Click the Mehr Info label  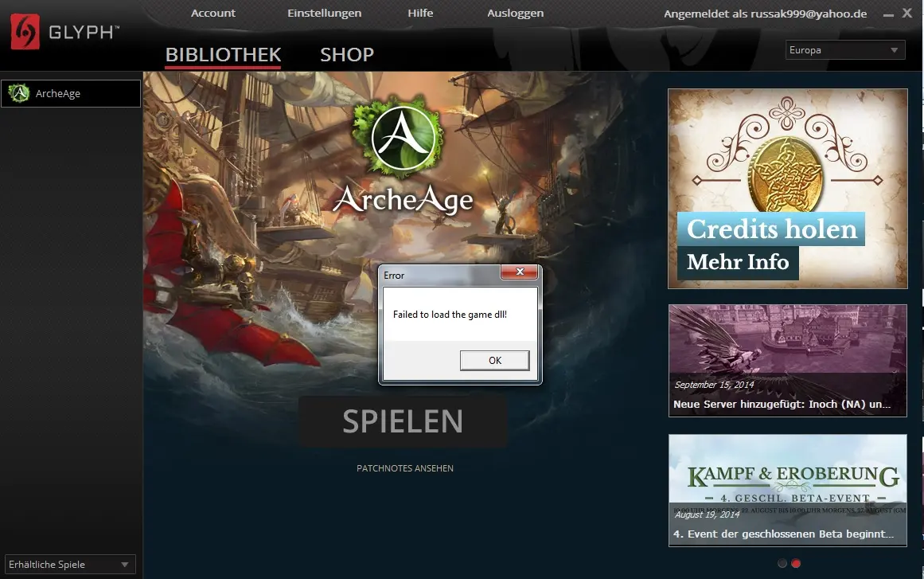[x=738, y=262]
